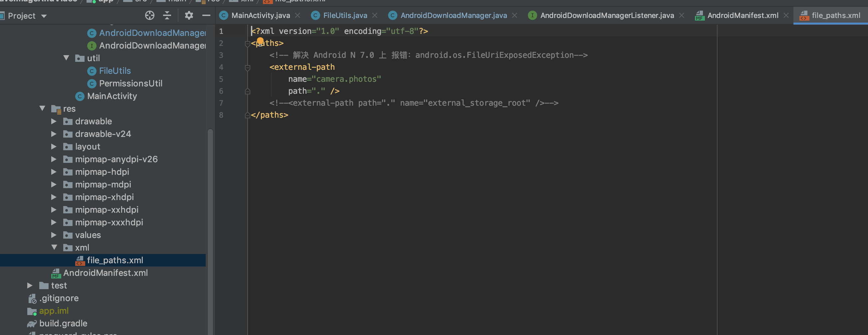Expand the mipmap-anydpi-v26 folder
This screenshot has height=335, width=868.
(x=54, y=159)
